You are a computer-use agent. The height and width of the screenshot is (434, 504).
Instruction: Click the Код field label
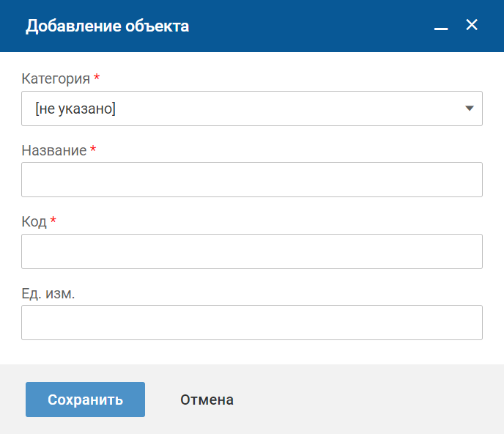(x=34, y=221)
